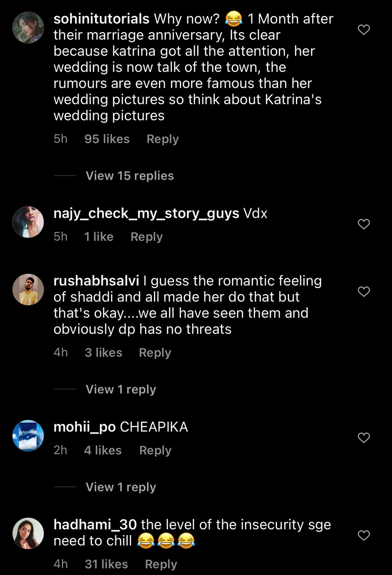Open hadhami_30's profile photo
Screen dimensions: 392x575
click(x=28, y=533)
